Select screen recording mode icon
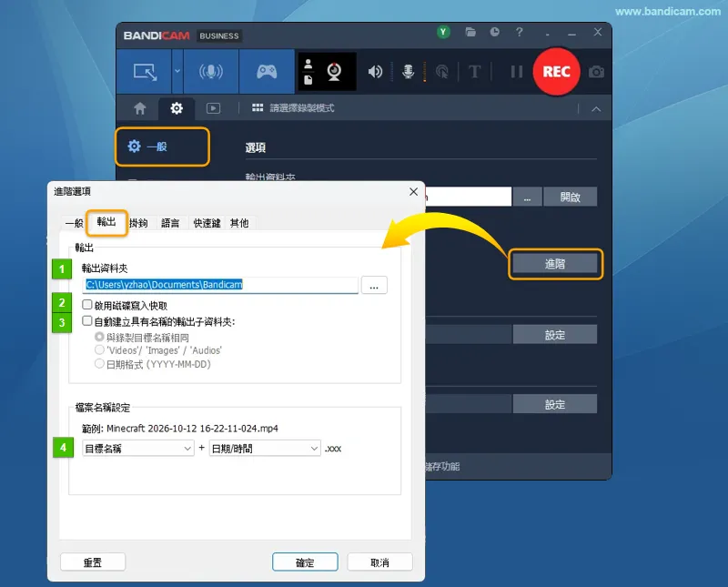This screenshot has height=587, width=728. point(145,72)
